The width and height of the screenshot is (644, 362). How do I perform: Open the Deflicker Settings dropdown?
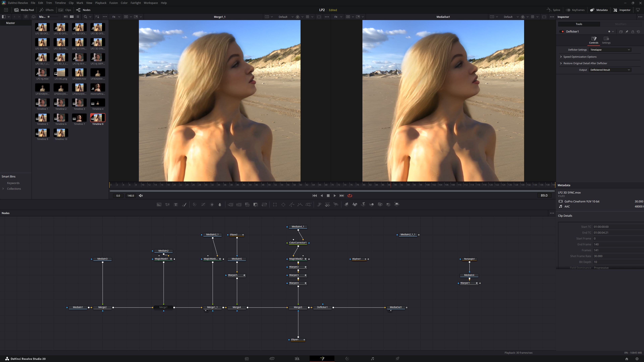tap(610, 50)
